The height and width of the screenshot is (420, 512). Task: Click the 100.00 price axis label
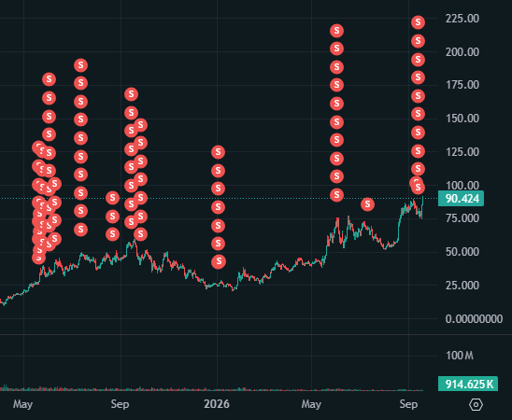pyautogui.click(x=462, y=186)
